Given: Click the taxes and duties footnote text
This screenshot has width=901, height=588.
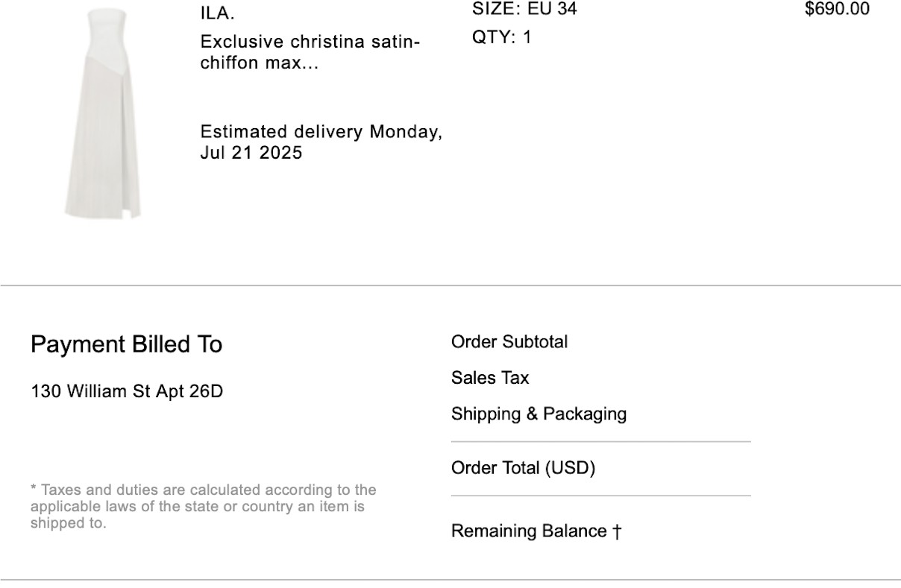Looking at the screenshot, I should click(x=201, y=506).
